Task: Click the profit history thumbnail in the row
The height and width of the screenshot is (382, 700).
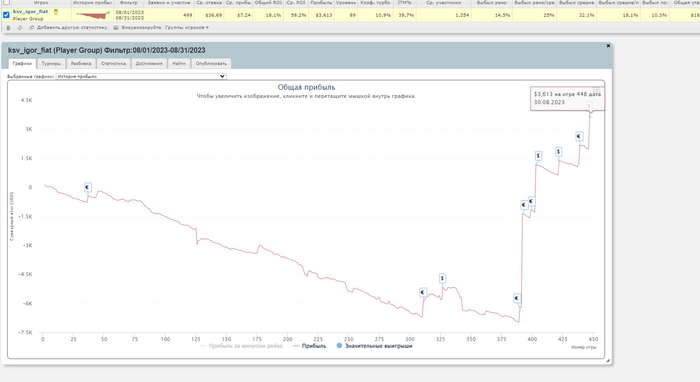Action: tap(93, 15)
